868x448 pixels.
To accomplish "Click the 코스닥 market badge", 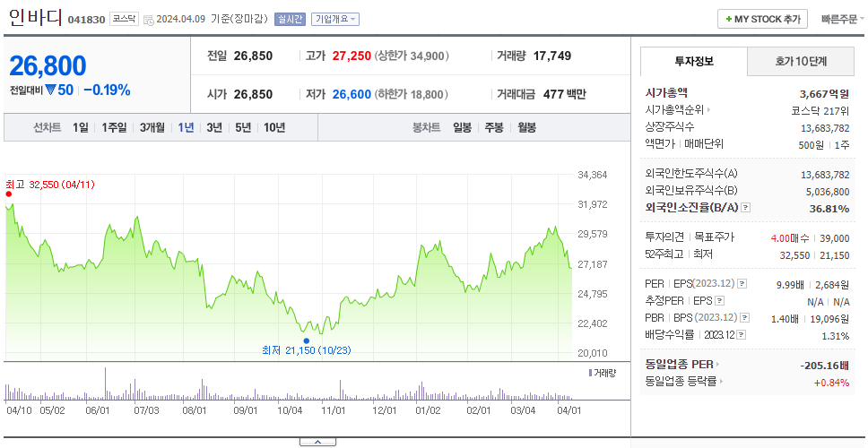I will [x=124, y=19].
